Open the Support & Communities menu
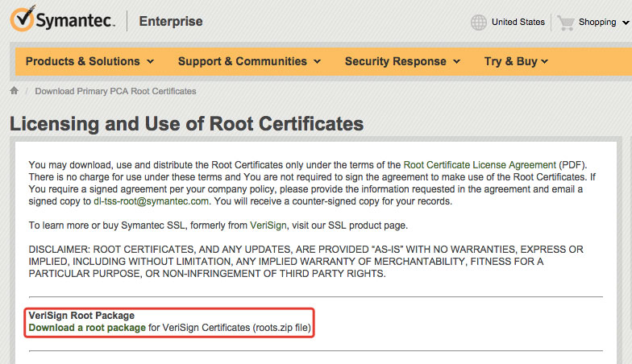Image resolution: width=632 pixels, height=364 pixels. pos(249,61)
